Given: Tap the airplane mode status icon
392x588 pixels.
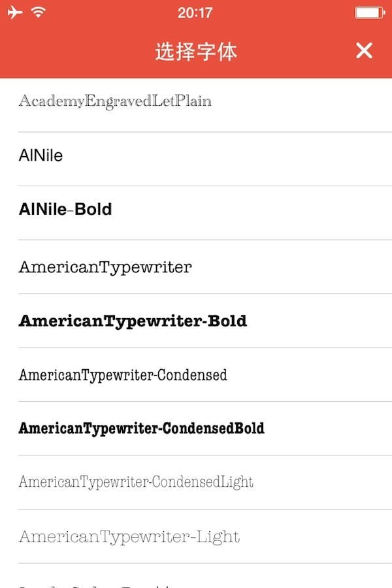Looking at the screenshot, I should click(x=14, y=12).
